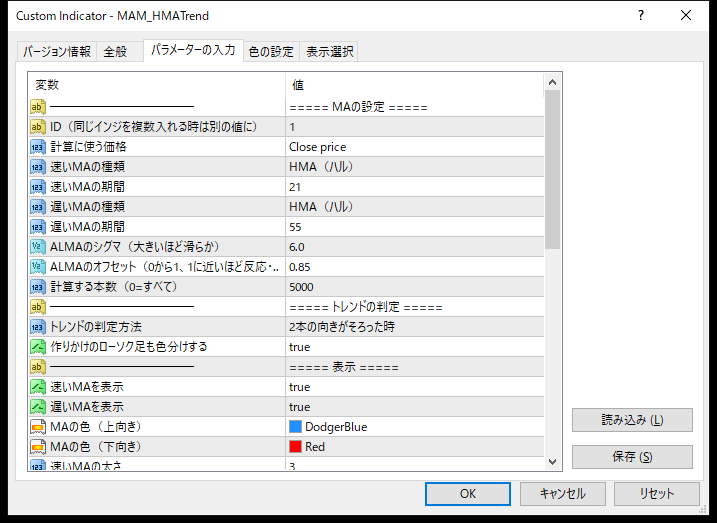717x523 pixels.
Task: Click the string icon beside the 表示 separator row
Action: coord(38,367)
